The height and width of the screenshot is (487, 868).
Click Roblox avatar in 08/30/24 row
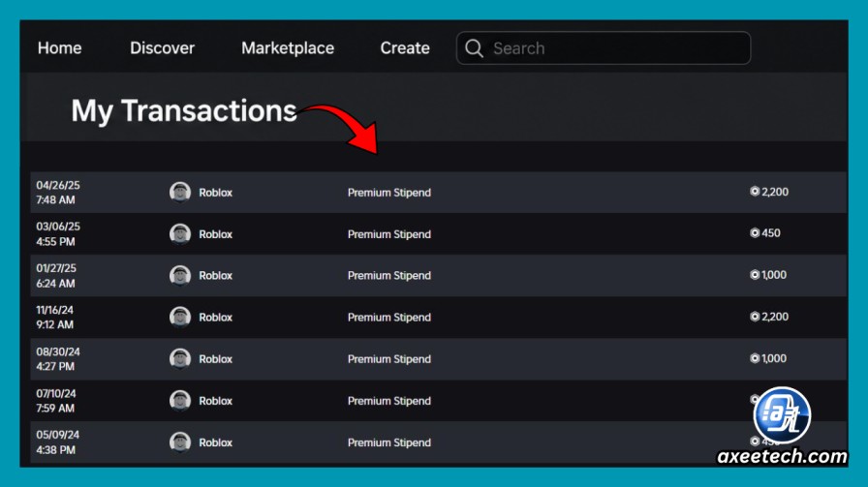click(x=180, y=358)
